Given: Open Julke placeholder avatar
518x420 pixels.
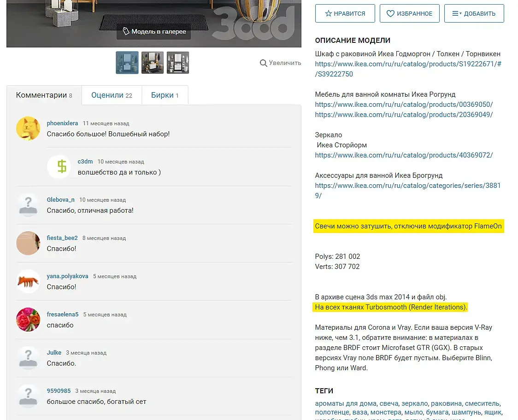Looking at the screenshot, I should tap(28, 358).
